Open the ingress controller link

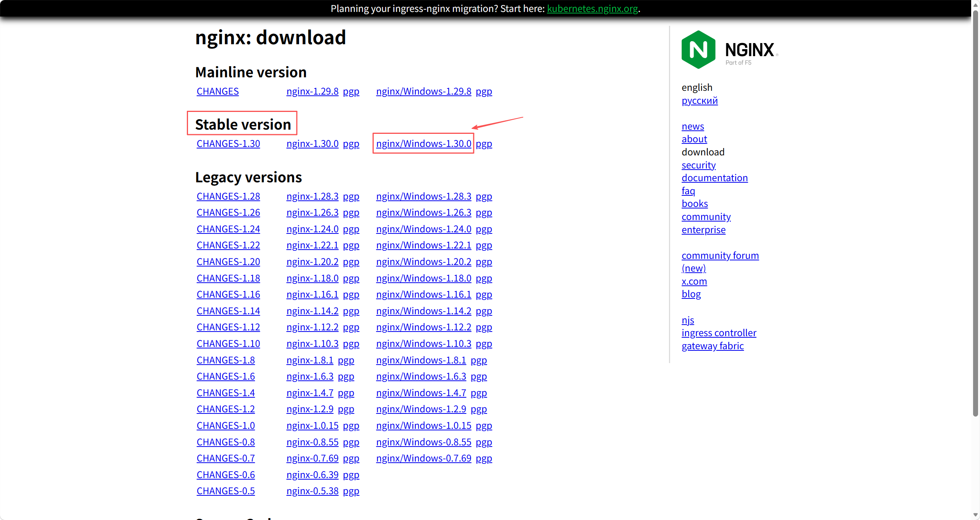719,333
